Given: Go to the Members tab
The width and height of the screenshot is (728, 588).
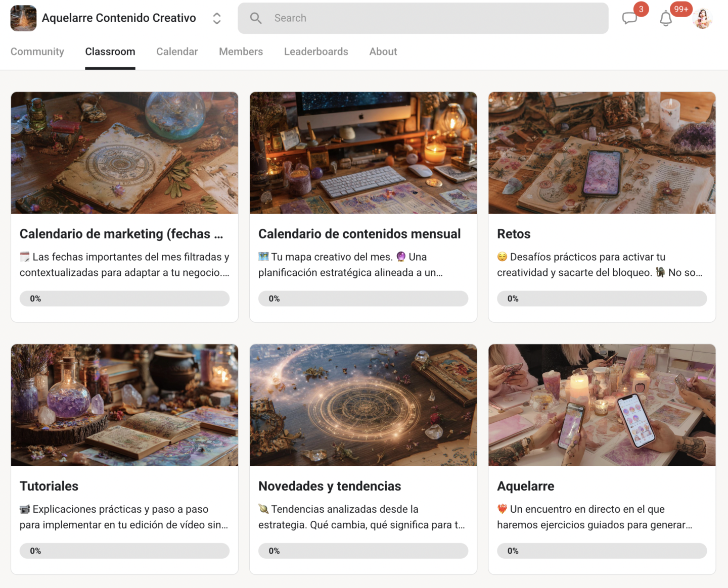Looking at the screenshot, I should pyautogui.click(x=241, y=52).
